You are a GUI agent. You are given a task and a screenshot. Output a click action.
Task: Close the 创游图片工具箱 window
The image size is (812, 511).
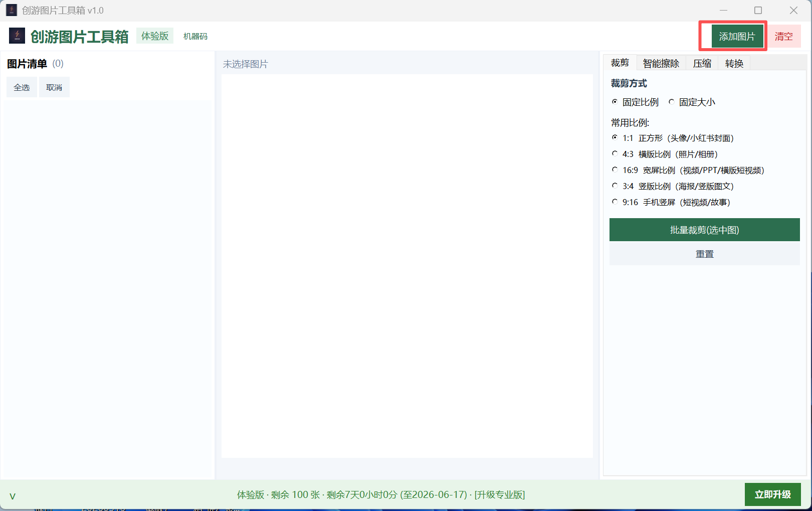[794, 10]
